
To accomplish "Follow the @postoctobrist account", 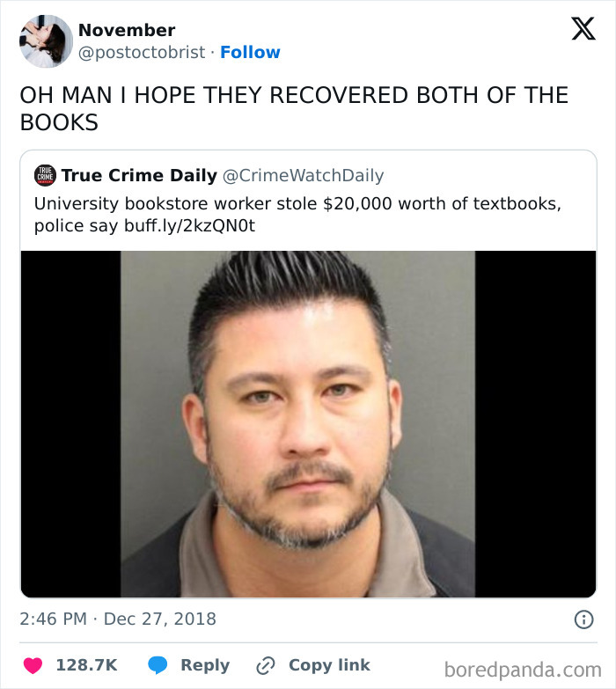I will [250, 52].
